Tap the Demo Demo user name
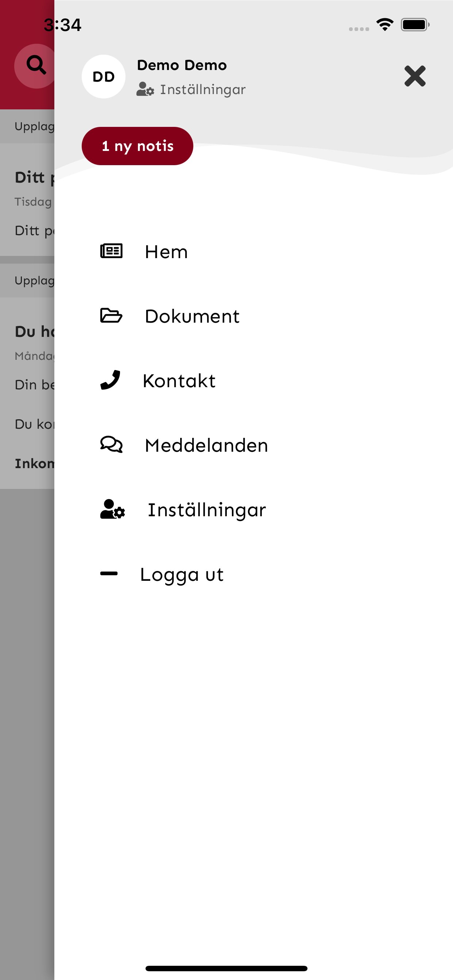Screen dimensions: 453x980 [x=182, y=65]
